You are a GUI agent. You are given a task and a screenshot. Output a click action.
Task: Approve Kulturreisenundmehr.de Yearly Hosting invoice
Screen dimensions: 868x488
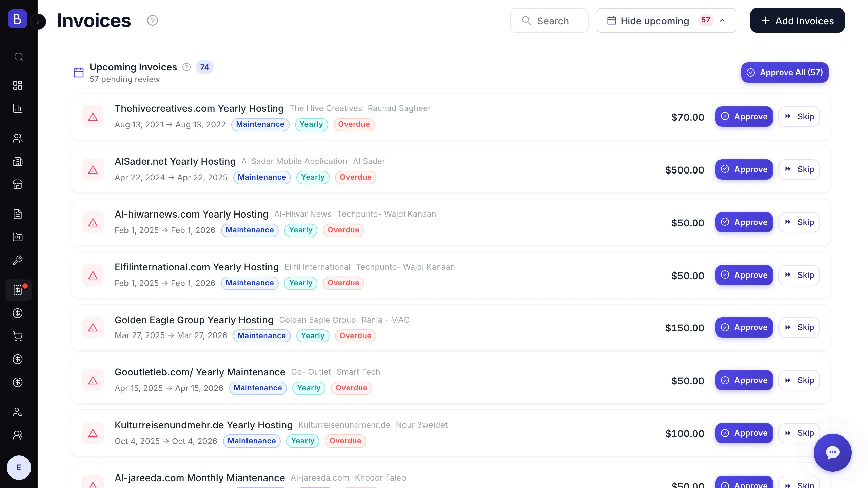pyautogui.click(x=744, y=433)
